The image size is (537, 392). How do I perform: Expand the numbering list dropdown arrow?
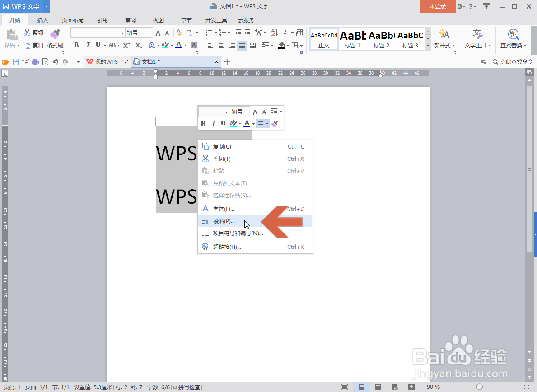pos(229,33)
